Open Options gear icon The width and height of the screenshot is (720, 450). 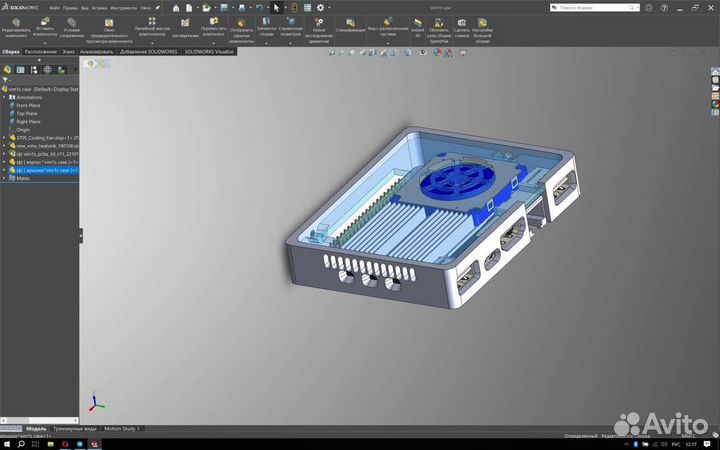(x=321, y=8)
